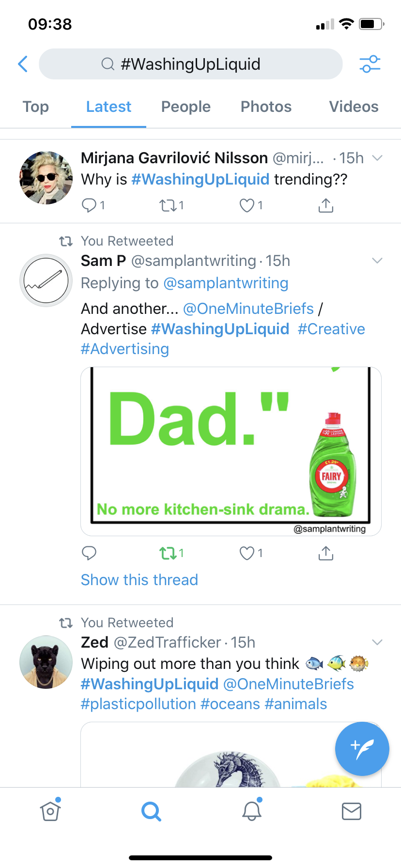Open @OneMinuteBriefs mention in Sam P's tweet
Image resolution: width=401 pixels, height=868 pixels.
248,309
